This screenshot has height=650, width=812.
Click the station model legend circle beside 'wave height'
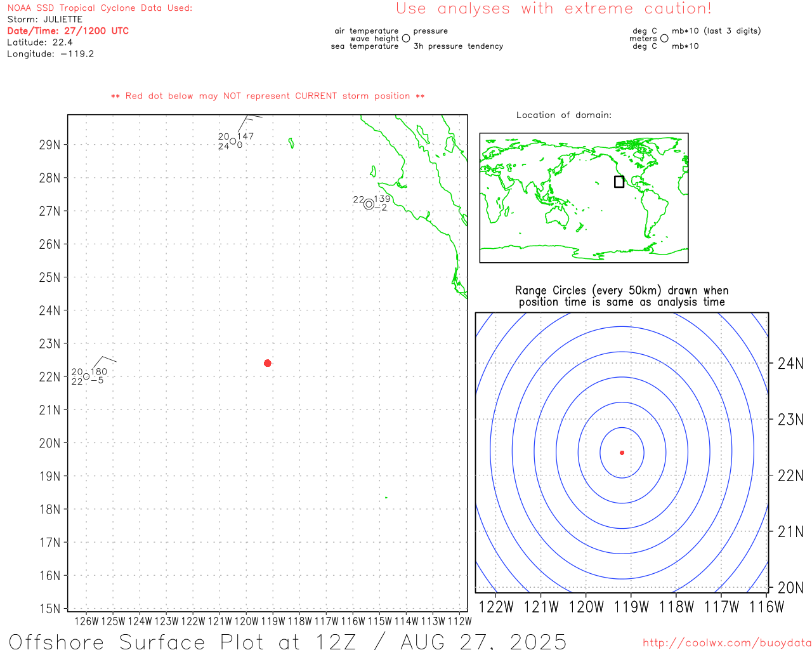(406, 39)
